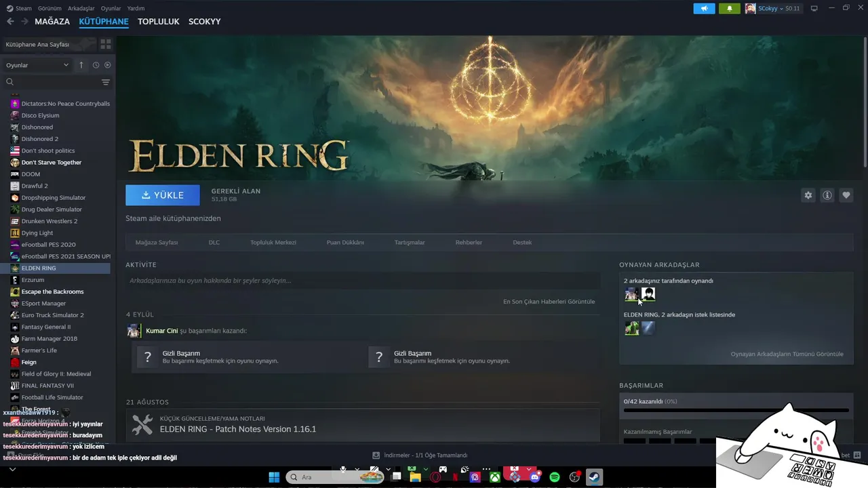The width and height of the screenshot is (868, 488).
Task: Open the Puan Dükkânı link
Action: (x=345, y=242)
